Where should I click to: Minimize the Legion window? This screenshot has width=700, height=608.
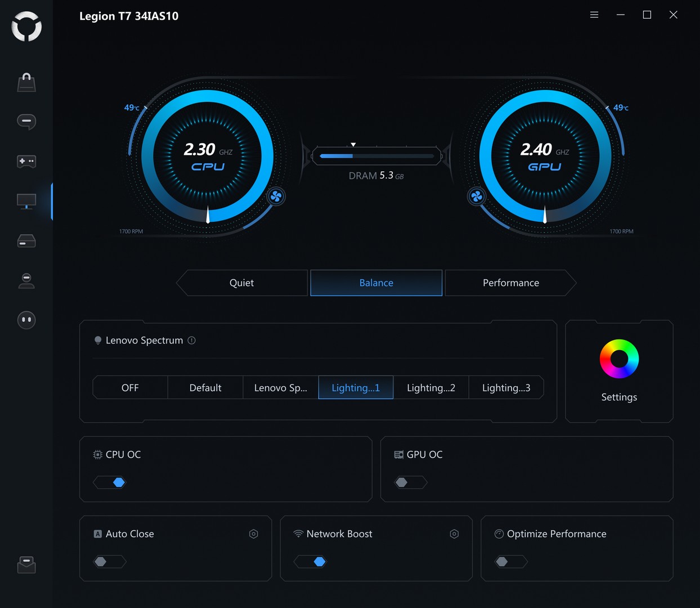621,15
